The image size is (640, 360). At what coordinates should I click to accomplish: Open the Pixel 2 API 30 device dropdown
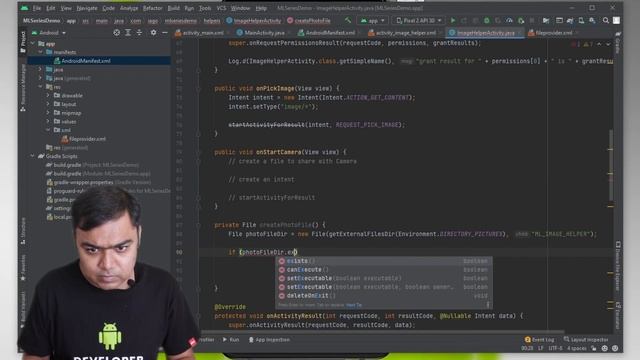pos(419,20)
